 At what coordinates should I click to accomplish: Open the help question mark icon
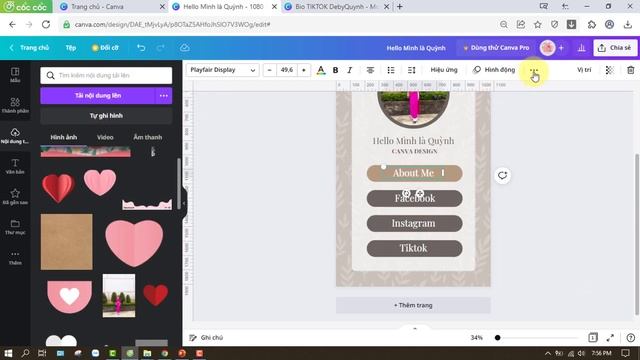tap(631, 338)
